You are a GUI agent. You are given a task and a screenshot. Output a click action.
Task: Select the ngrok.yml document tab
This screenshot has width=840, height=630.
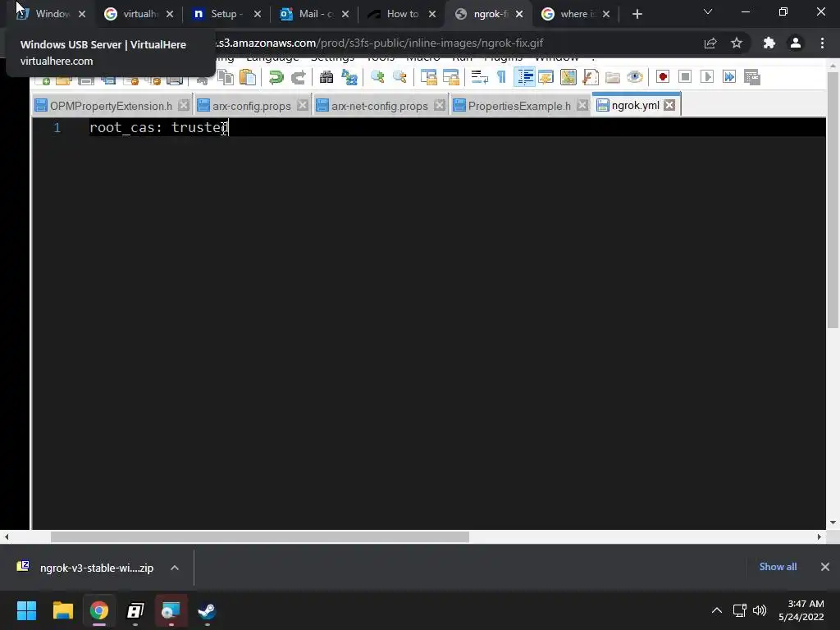click(x=636, y=105)
